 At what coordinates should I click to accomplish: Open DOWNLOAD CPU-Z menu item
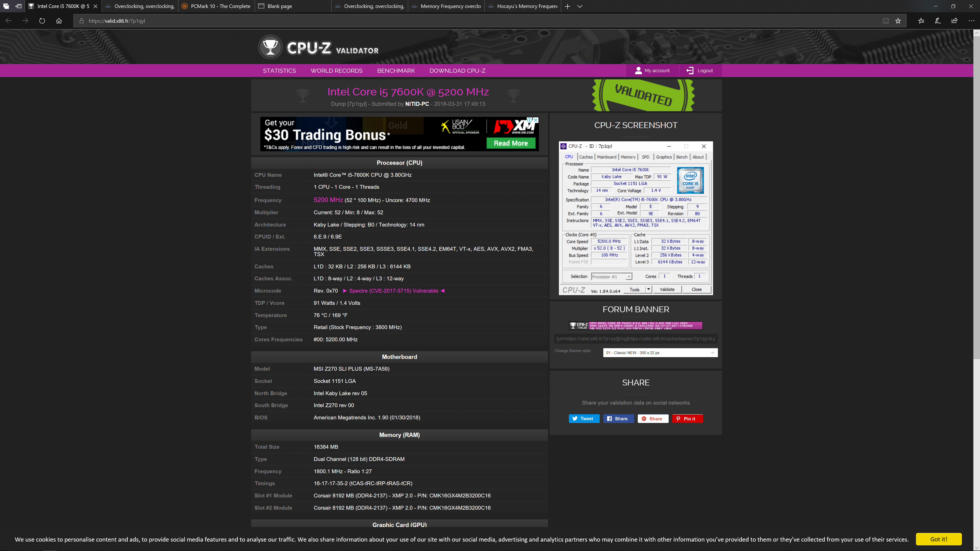(x=457, y=70)
